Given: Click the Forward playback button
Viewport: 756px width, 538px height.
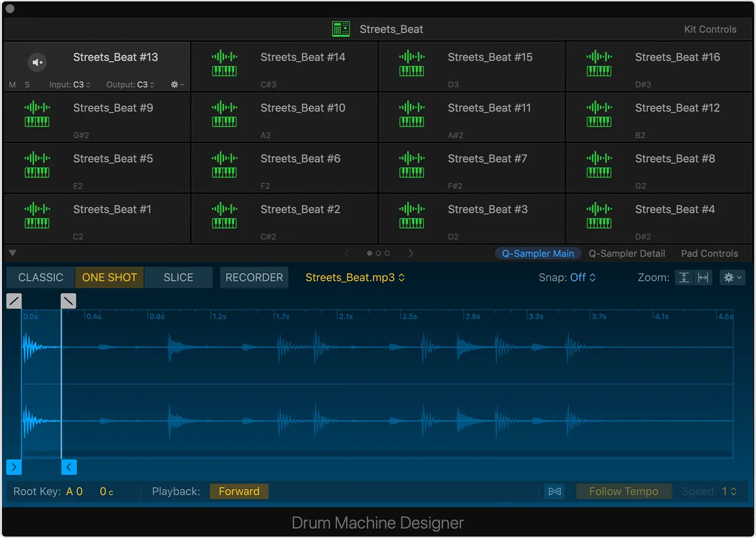Looking at the screenshot, I should pos(239,491).
